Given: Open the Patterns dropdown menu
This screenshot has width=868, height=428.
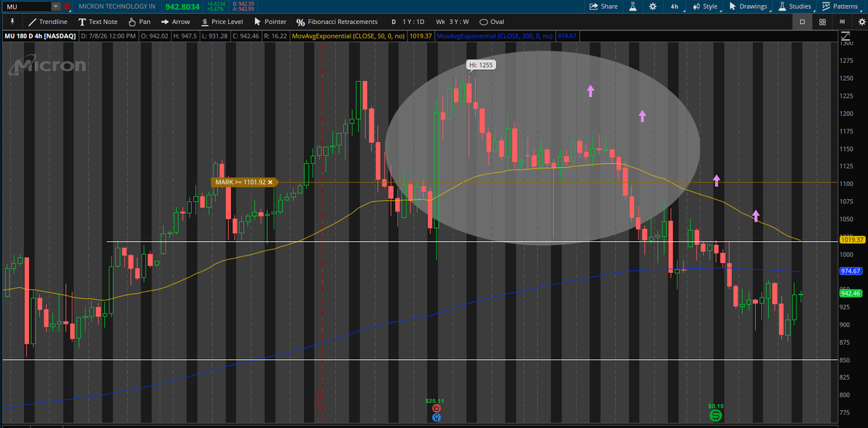Looking at the screenshot, I should click(x=840, y=7).
